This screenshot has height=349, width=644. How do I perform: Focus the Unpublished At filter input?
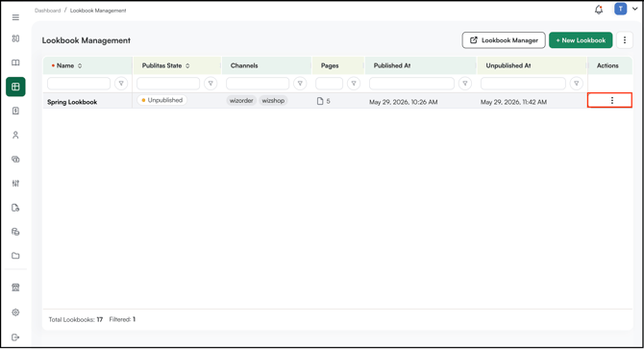[523, 84]
